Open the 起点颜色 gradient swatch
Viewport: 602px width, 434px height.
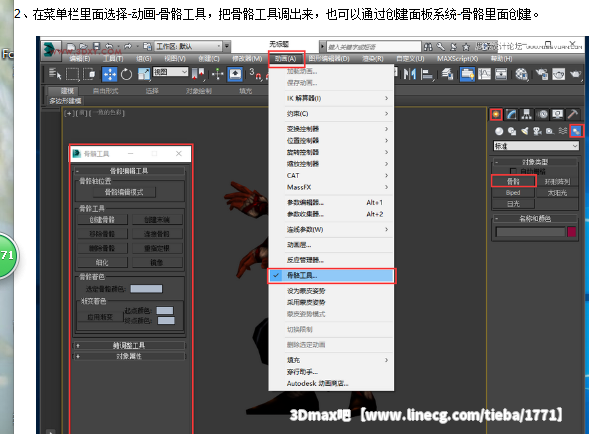(165, 310)
